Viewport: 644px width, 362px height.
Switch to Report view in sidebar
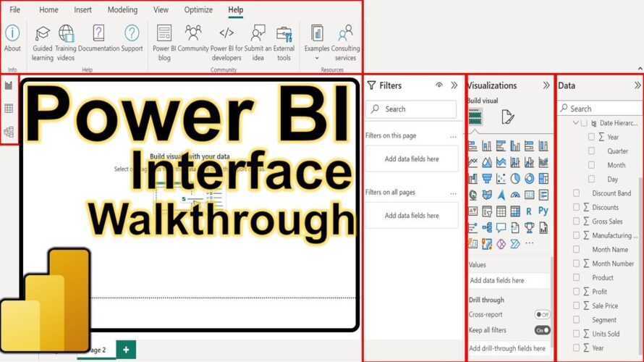[x=9, y=85]
